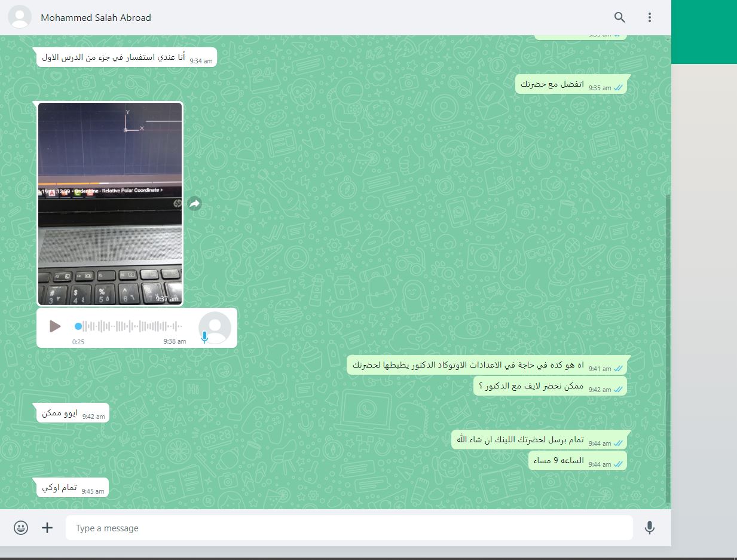Screen dimensions: 737x560
Task: Select message "تمام اوكي"
Action: click(x=73, y=488)
